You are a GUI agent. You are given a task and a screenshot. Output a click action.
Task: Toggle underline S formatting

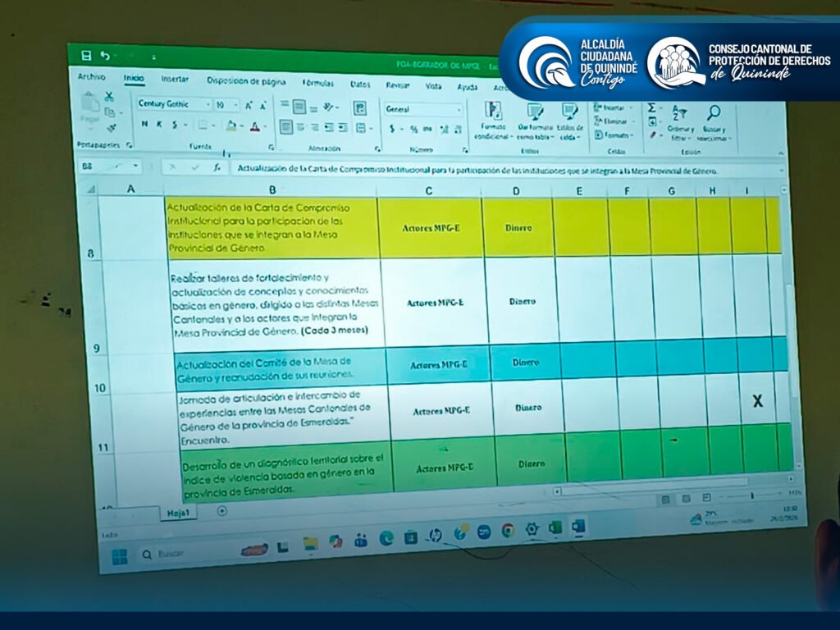click(175, 125)
